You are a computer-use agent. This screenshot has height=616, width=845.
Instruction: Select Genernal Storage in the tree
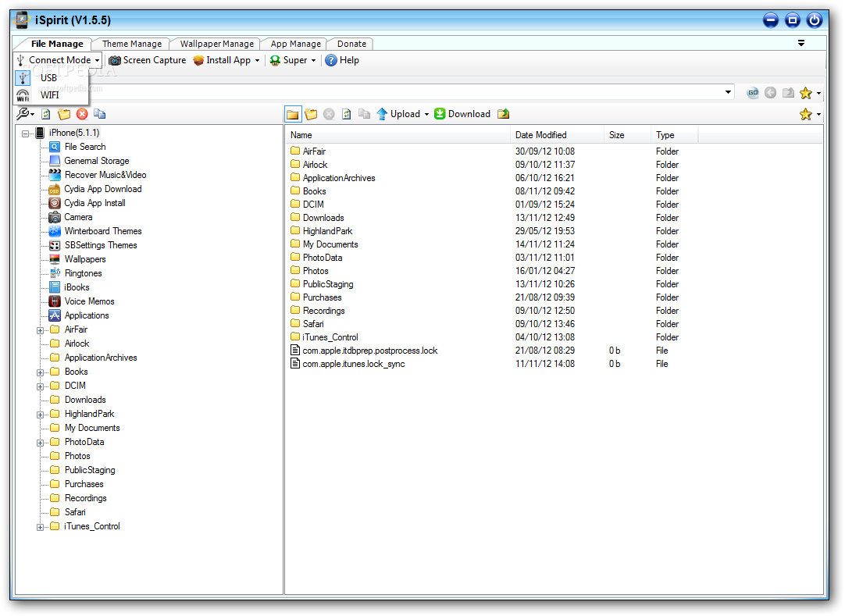[x=97, y=161]
